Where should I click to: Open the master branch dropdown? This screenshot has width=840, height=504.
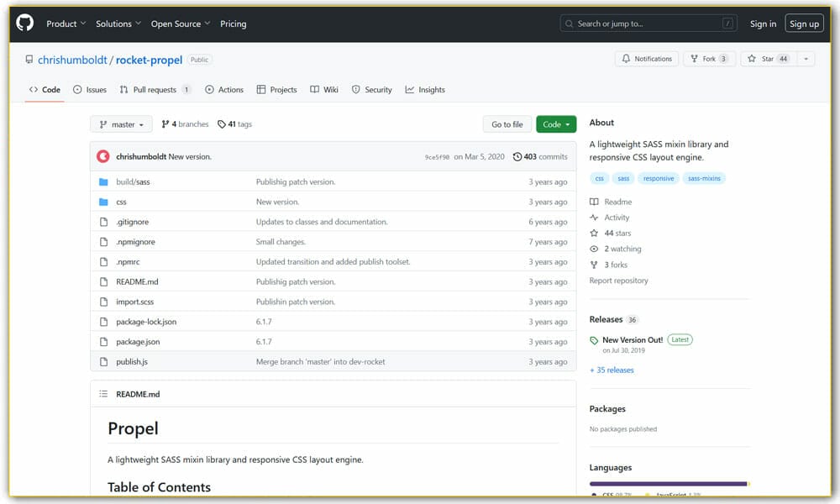pos(121,124)
